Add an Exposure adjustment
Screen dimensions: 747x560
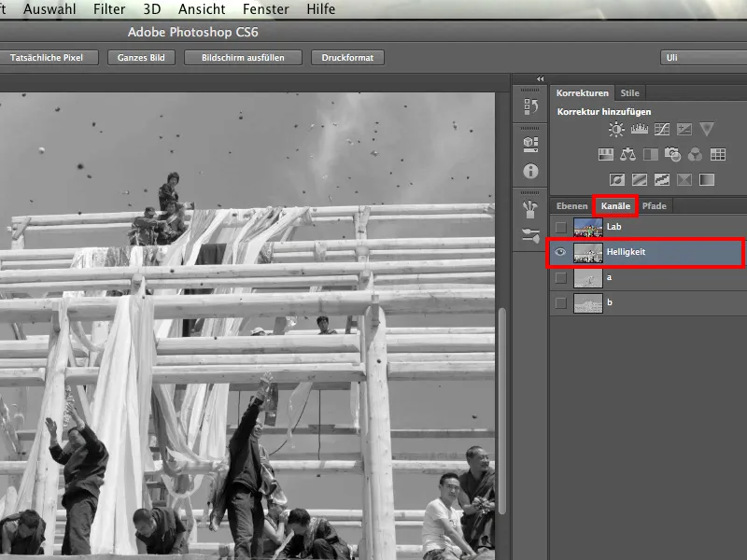coord(684,129)
